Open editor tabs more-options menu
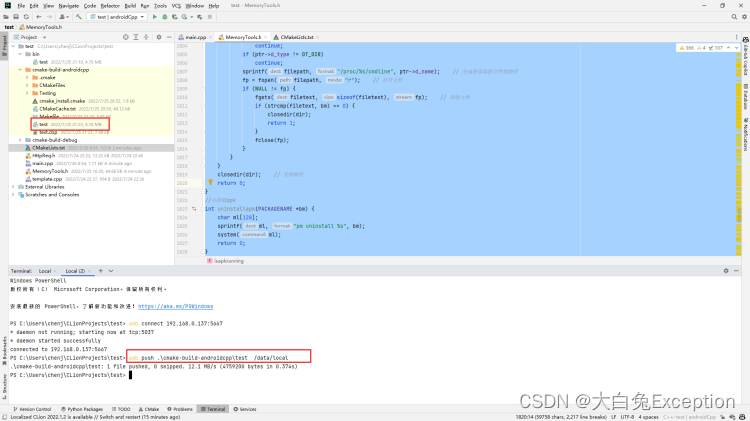 click(736, 37)
